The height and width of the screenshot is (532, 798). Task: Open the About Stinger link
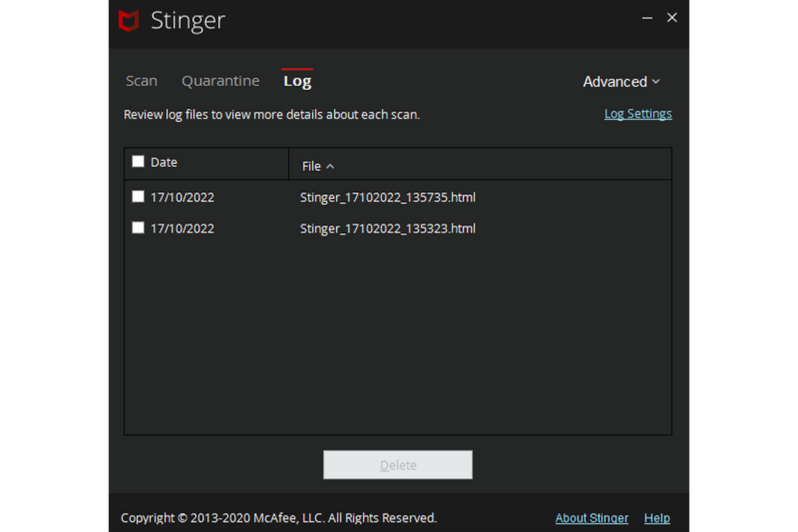(591, 518)
